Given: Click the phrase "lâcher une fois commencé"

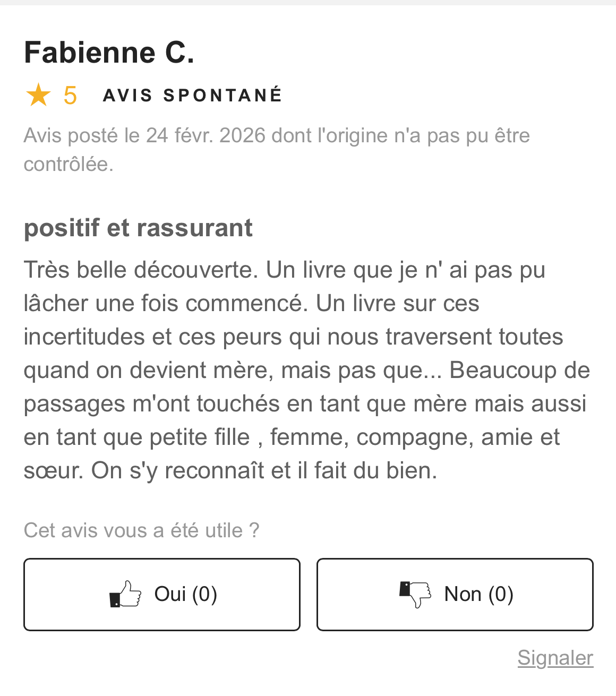Looking at the screenshot, I should tap(163, 303).
